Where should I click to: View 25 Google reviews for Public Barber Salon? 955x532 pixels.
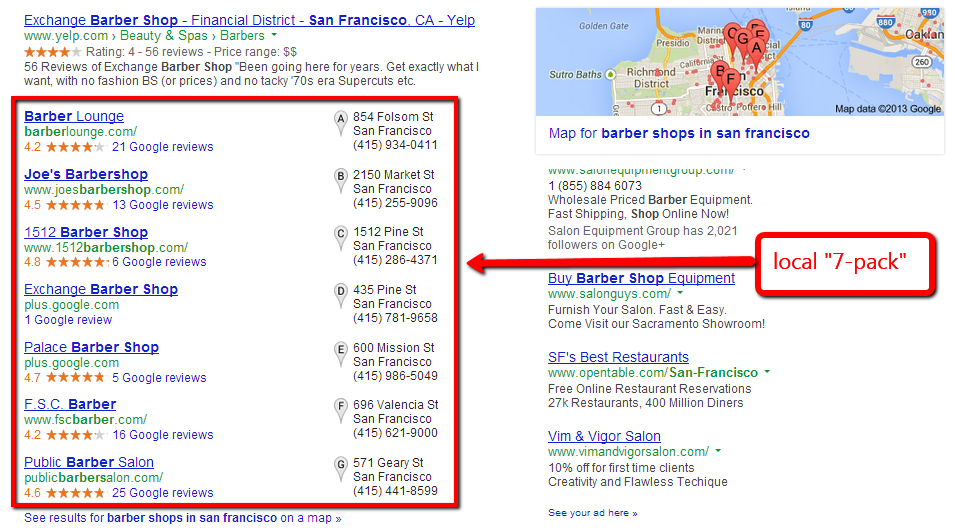163,493
